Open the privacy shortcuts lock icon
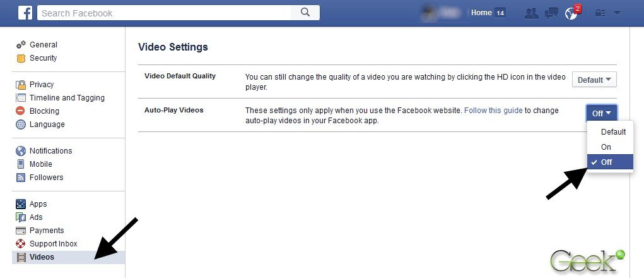 point(600,13)
